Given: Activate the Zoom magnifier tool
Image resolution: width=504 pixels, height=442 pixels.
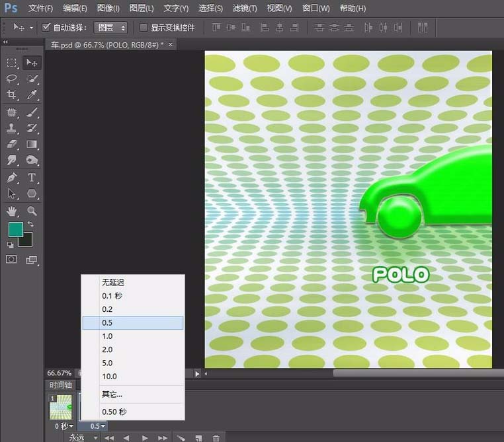Looking at the screenshot, I should 32,211.
